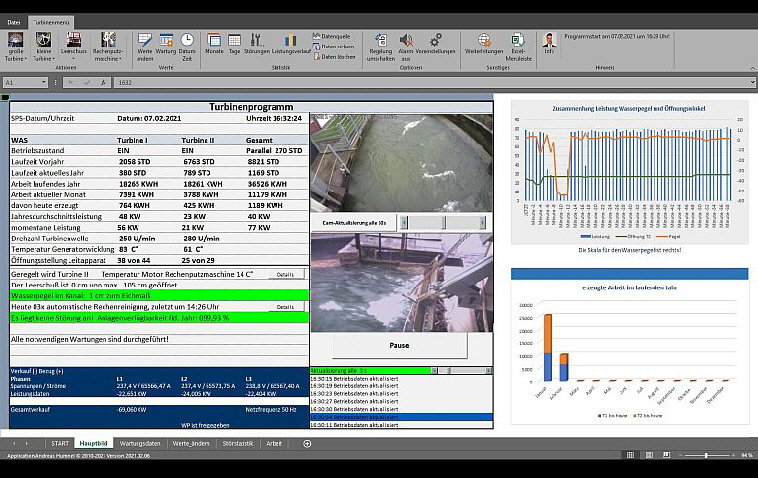Viewport: 758px width, 478px height.
Task: Open the Name Box cell dropdown
Action: (x=42, y=82)
